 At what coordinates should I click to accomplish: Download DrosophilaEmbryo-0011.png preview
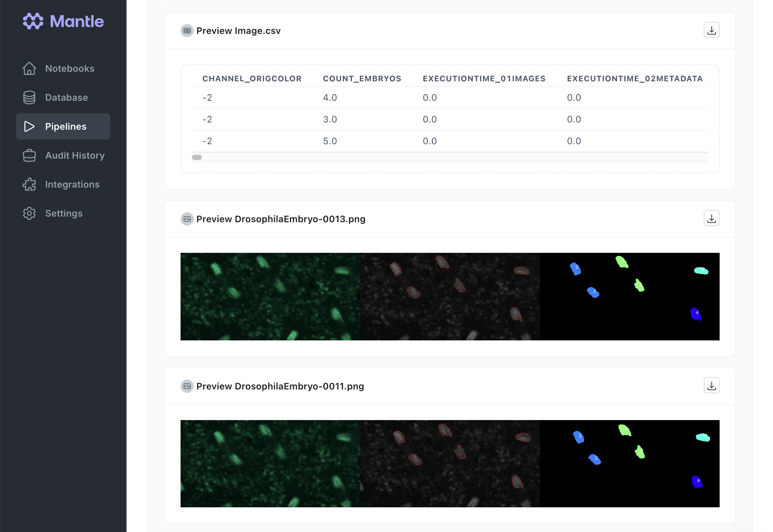coord(711,386)
